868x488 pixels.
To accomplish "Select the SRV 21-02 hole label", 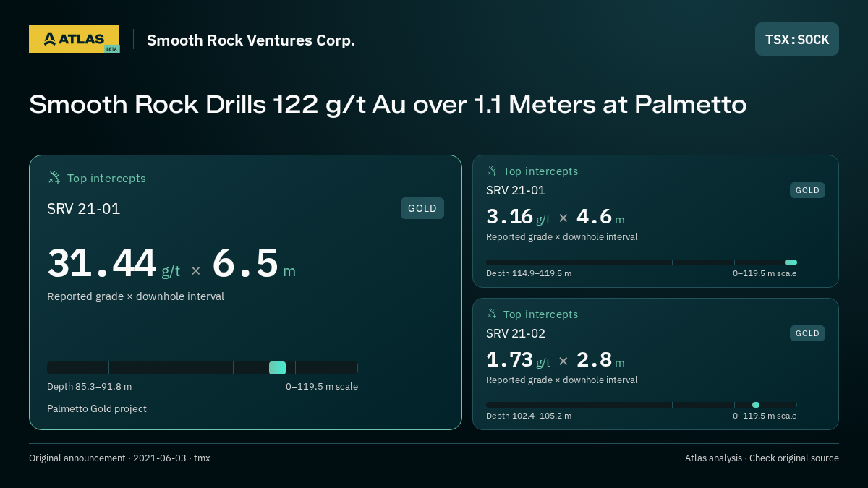I will click(516, 333).
